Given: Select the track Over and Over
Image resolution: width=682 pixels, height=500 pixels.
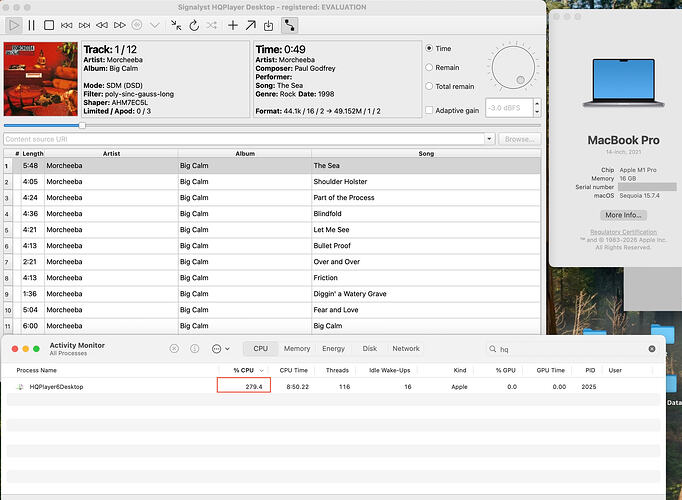Looking at the screenshot, I should point(272,262).
